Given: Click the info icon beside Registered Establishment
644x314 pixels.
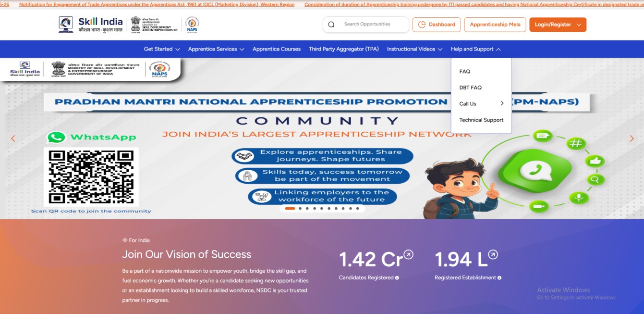Looking at the screenshot, I should click(x=499, y=277).
